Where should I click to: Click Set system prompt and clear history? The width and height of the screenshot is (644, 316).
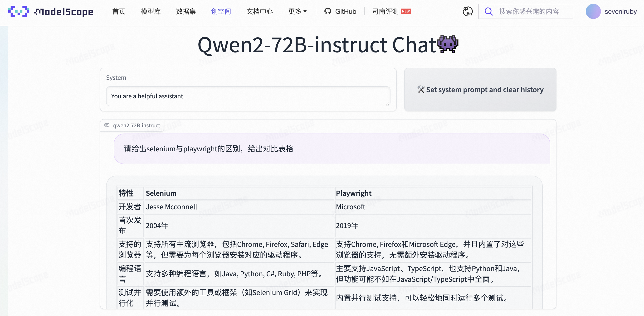(x=480, y=89)
